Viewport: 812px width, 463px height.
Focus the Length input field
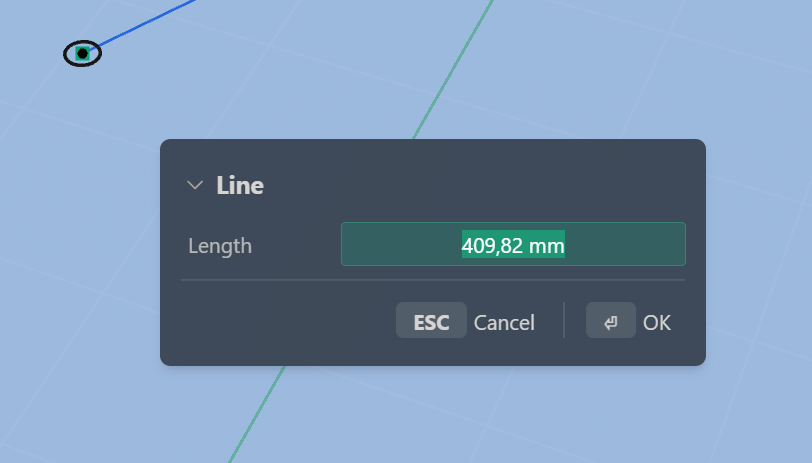click(x=513, y=244)
